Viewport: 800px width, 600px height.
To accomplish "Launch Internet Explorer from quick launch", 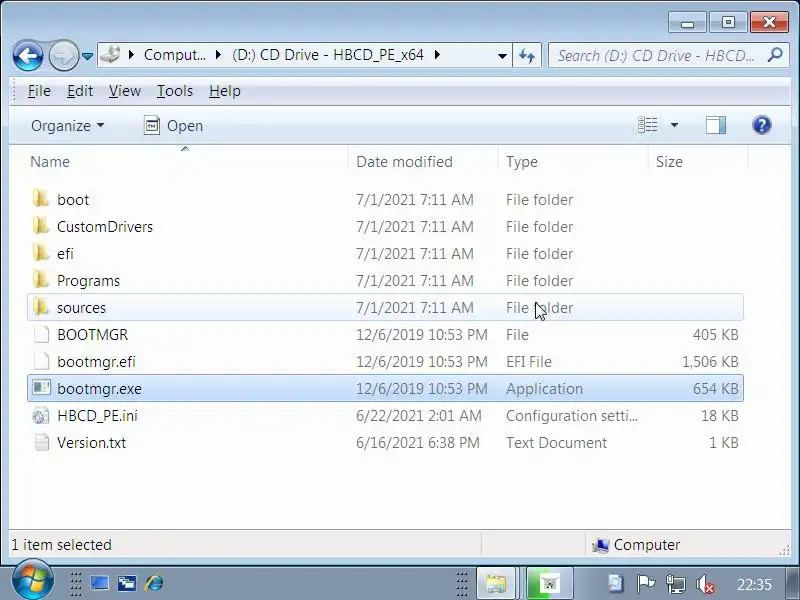I will [154, 583].
